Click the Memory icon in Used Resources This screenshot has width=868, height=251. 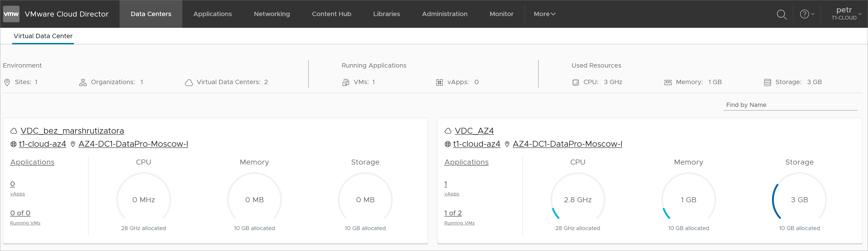tap(668, 83)
